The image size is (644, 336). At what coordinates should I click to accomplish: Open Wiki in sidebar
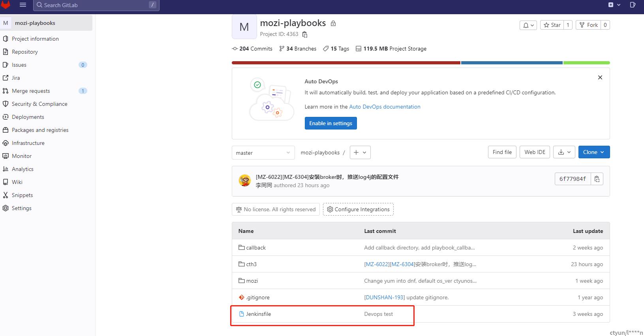[x=17, y=182]
